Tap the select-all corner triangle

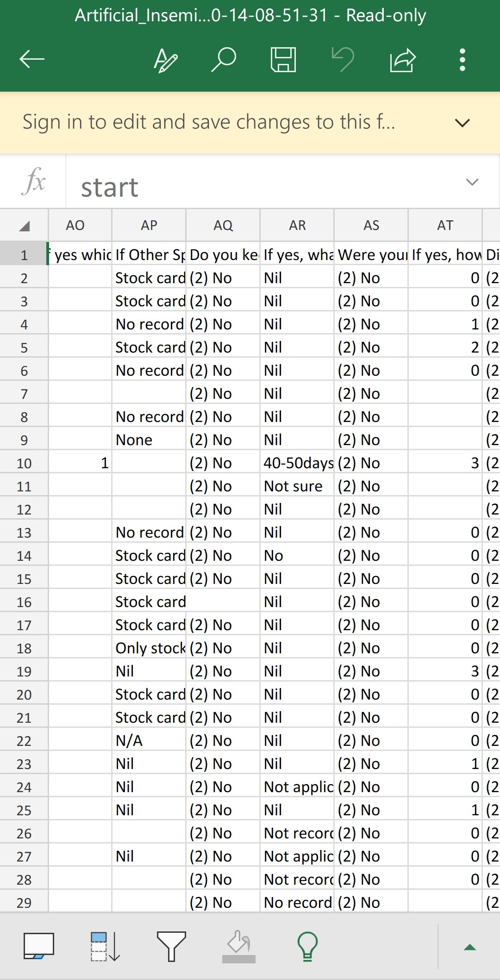tap(25, 226)
